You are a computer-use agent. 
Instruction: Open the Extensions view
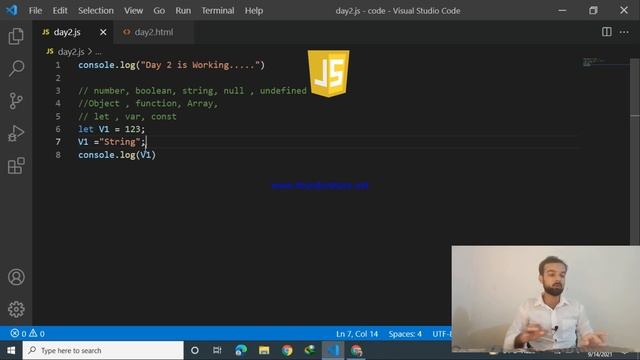16,166
